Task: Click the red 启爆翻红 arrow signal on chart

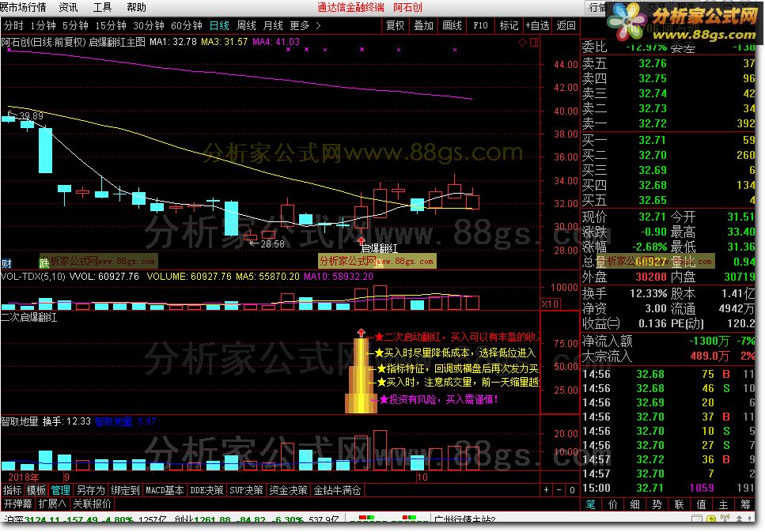Action: coord(361,240)
